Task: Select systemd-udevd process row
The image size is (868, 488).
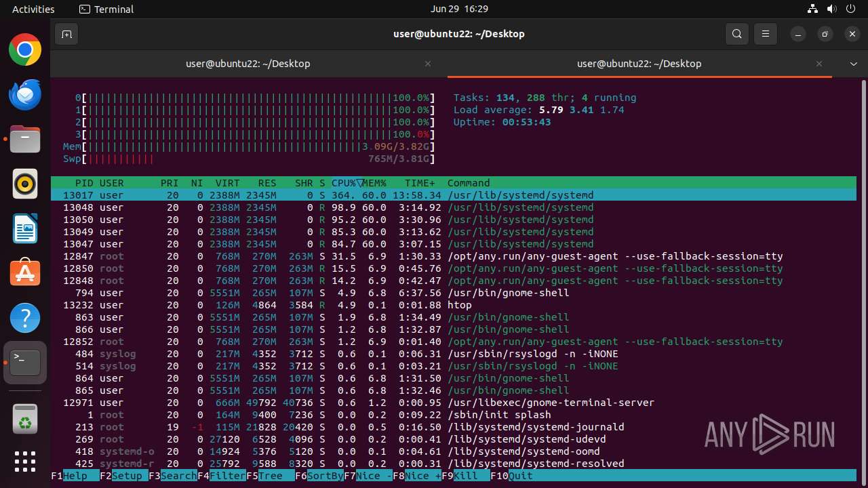Action: (454, 439)
